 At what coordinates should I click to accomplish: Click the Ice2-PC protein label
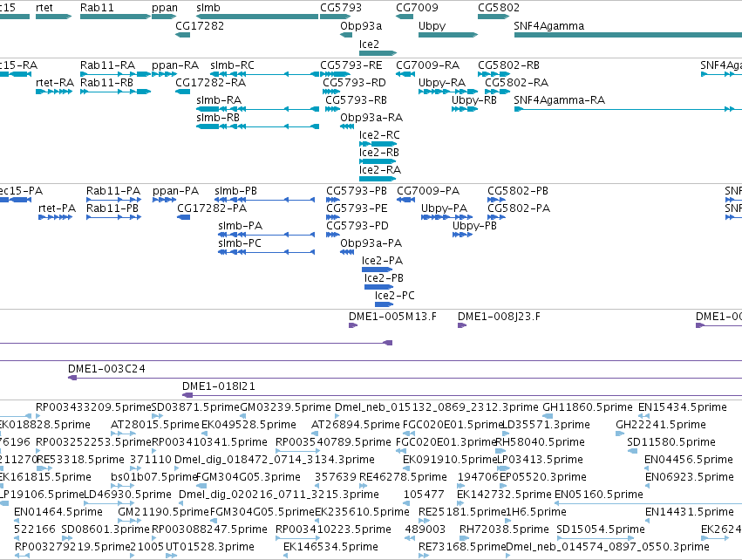point(395,296)
